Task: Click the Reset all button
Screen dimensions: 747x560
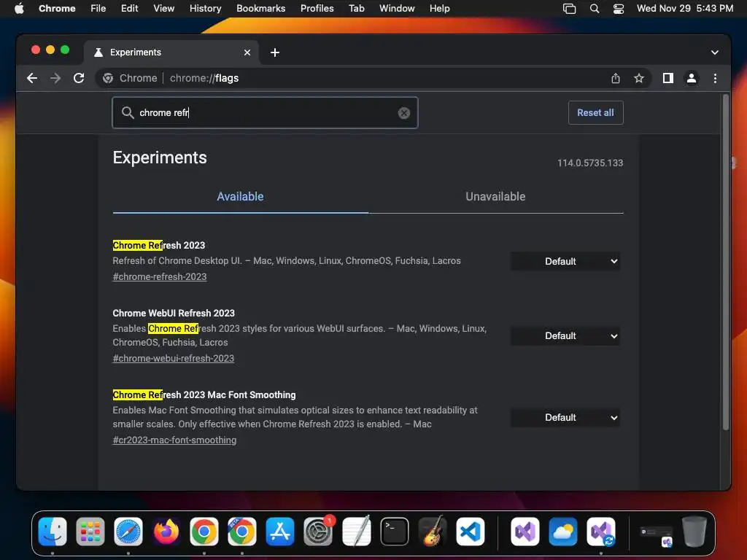Action: click(x=595, y=113)
